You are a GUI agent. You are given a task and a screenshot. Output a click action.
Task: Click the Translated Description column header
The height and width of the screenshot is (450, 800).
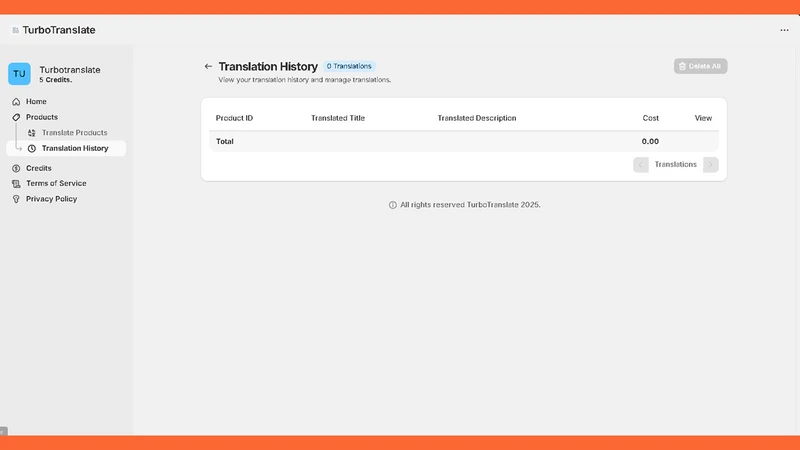tap(477, 118)
